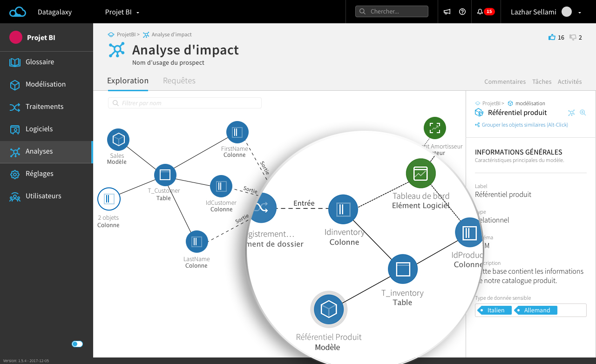The height and width of the screenshot is (364, 596).
Task: Open Traitements in the sidebar
Action: (44, 107)
